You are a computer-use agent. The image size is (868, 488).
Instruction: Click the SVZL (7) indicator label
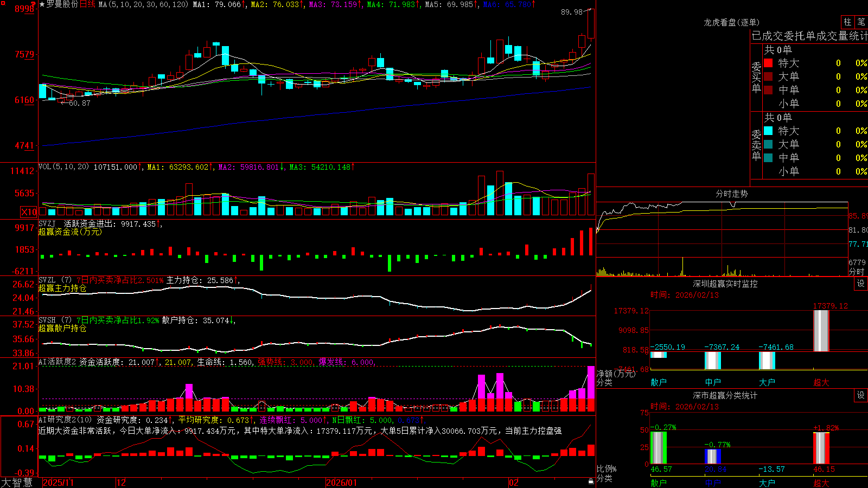(x=55, y=280)
